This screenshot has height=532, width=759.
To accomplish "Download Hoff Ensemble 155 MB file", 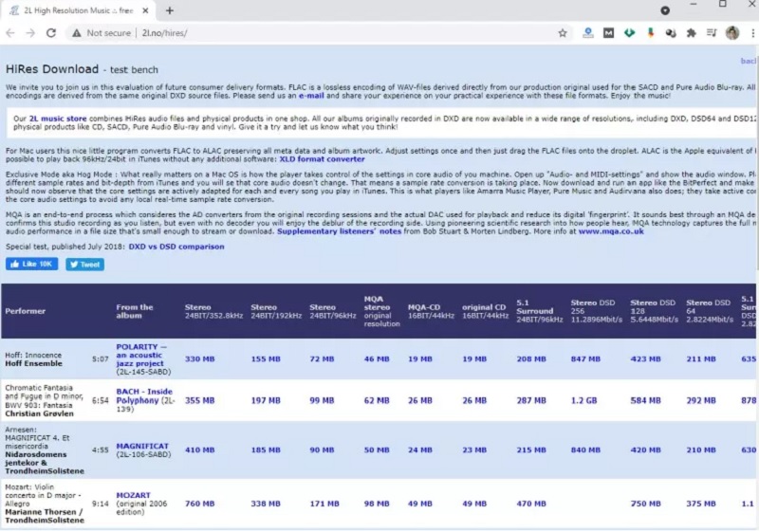I will pos(266,359).
